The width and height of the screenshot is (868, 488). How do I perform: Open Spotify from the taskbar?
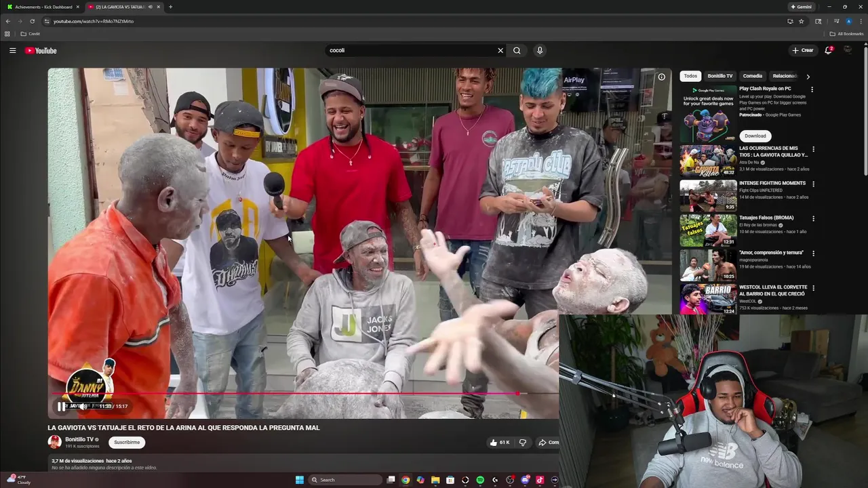480,480
